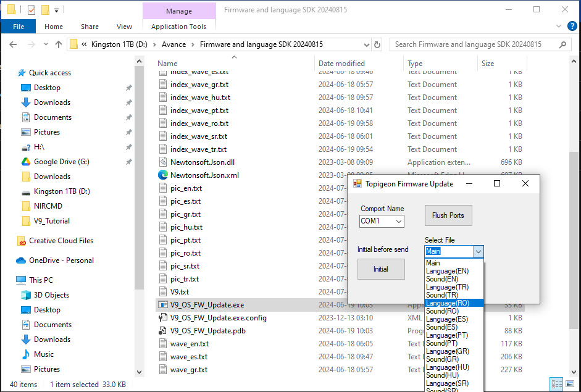Click the Manage contextual tab
The height and width of the screenshot is (392, 581).
[x=179, y=10]
